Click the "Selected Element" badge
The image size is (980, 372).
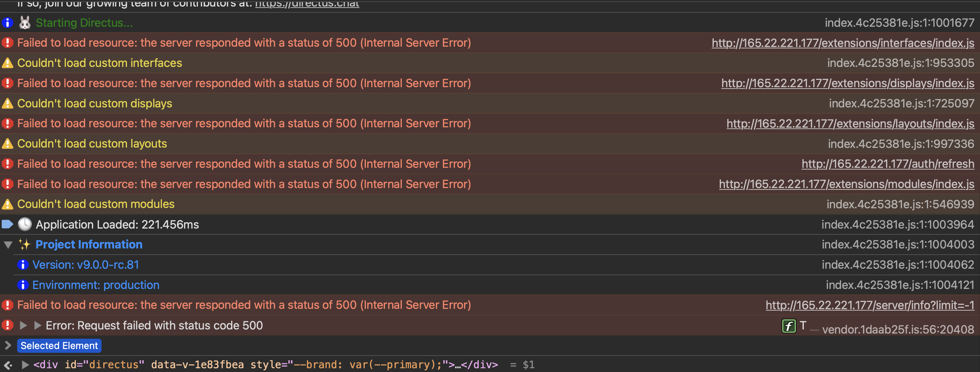click(x=59, y=345)
